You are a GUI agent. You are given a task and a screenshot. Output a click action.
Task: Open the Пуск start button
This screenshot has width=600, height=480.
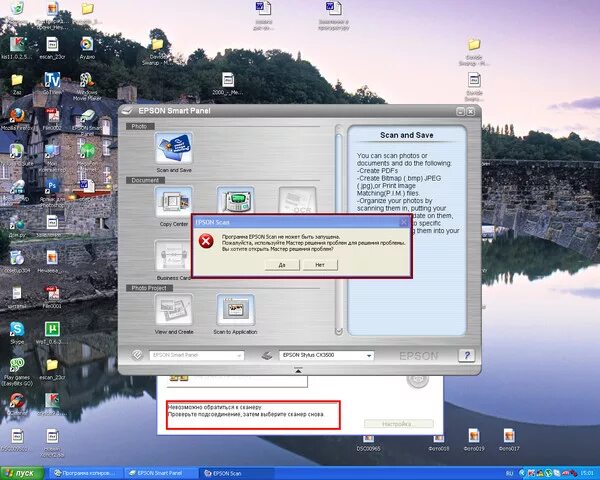pos(22,473)
